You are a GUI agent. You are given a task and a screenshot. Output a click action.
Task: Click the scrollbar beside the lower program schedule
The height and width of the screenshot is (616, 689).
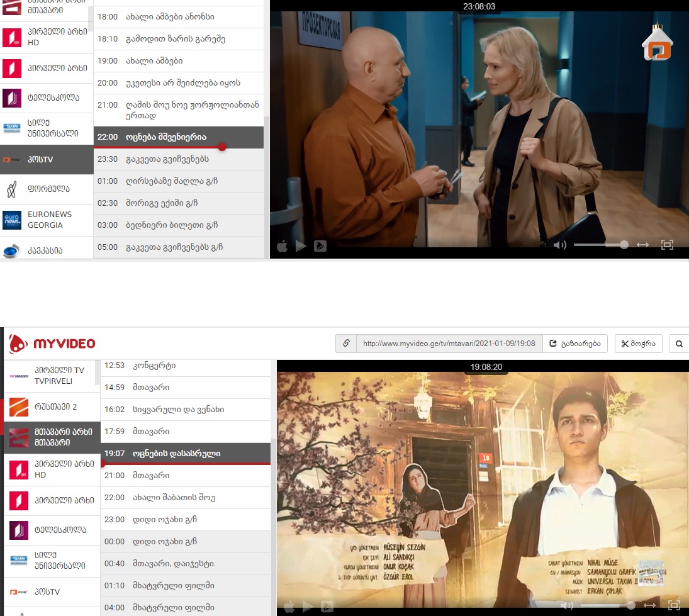(x=273, y=527)
